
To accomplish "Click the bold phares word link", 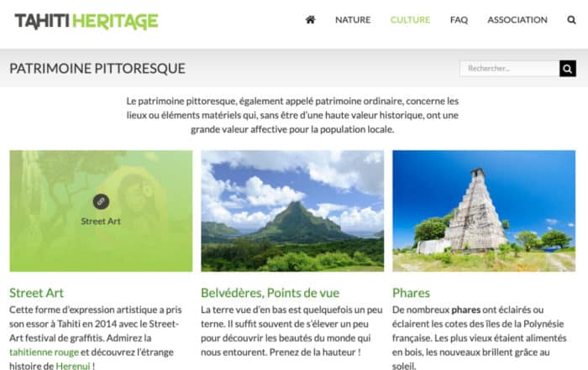I will coord(465,310).
